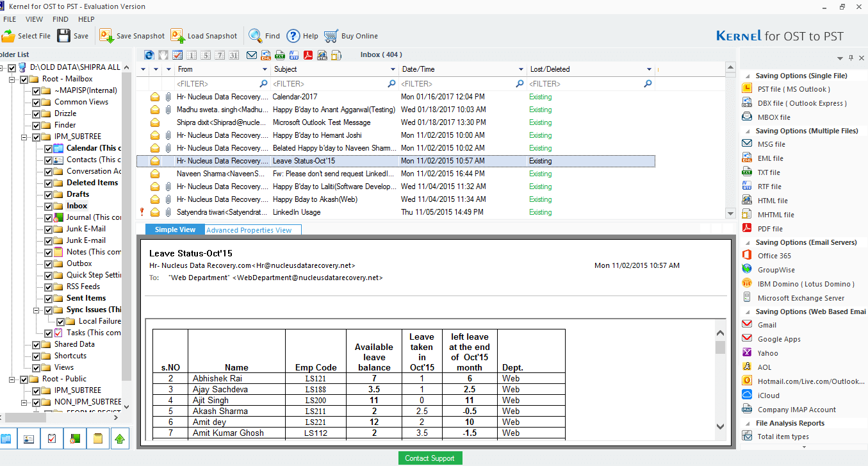This screenshot has width=868, height=466.
Task: Open Help with the question mark icon
Action: [293, 36]
